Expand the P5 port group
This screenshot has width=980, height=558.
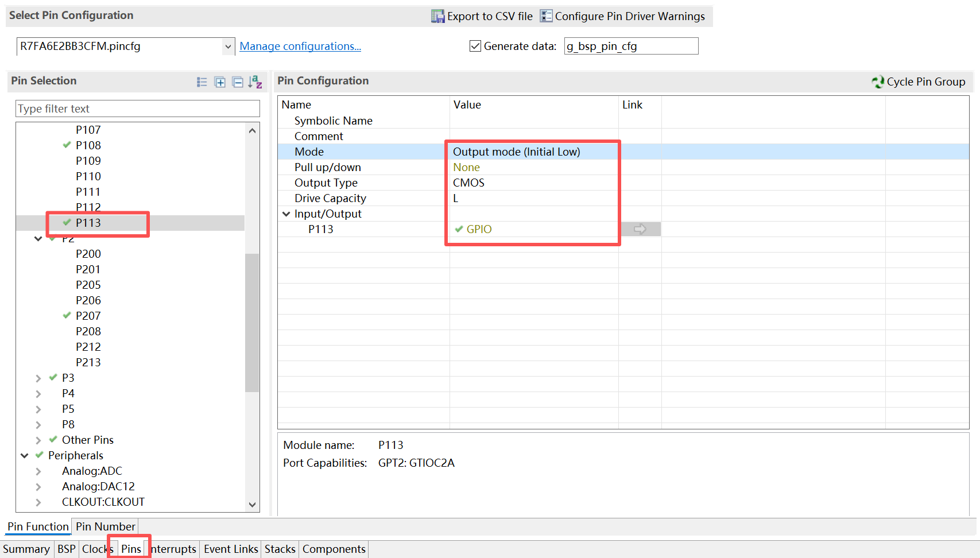coord(38,409)
